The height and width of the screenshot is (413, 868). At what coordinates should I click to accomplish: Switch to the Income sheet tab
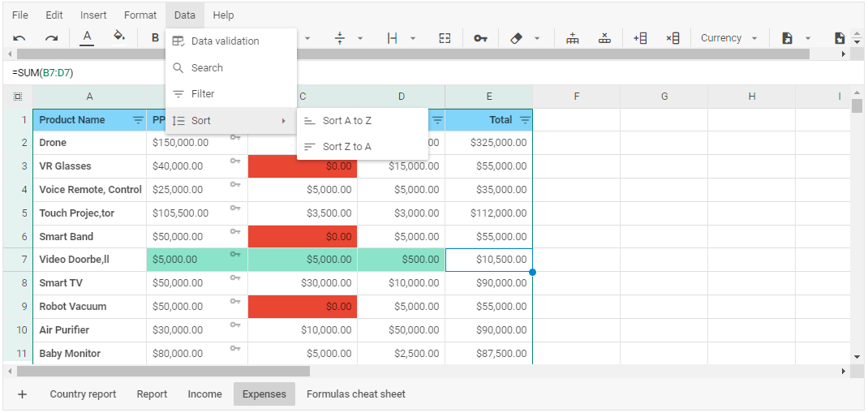pos(204,394)
